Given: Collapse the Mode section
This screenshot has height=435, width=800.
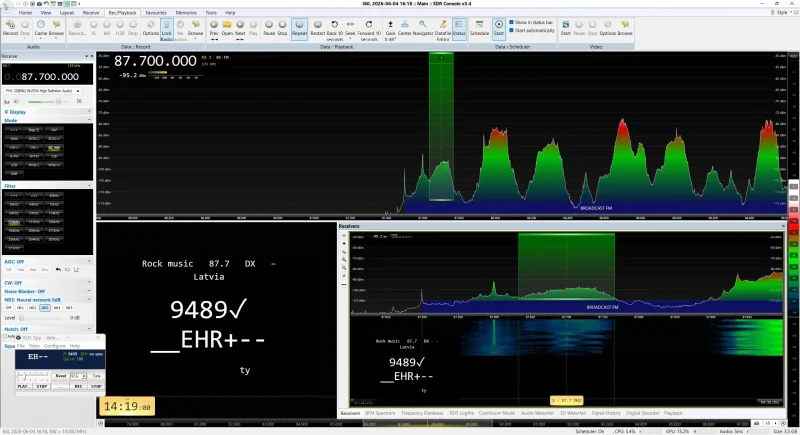Looking at the screenshot, I should click(x=47, y=120).
